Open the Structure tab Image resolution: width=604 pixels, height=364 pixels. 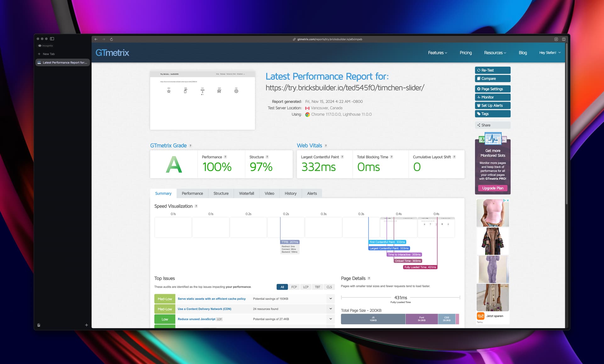pos(221,193)
